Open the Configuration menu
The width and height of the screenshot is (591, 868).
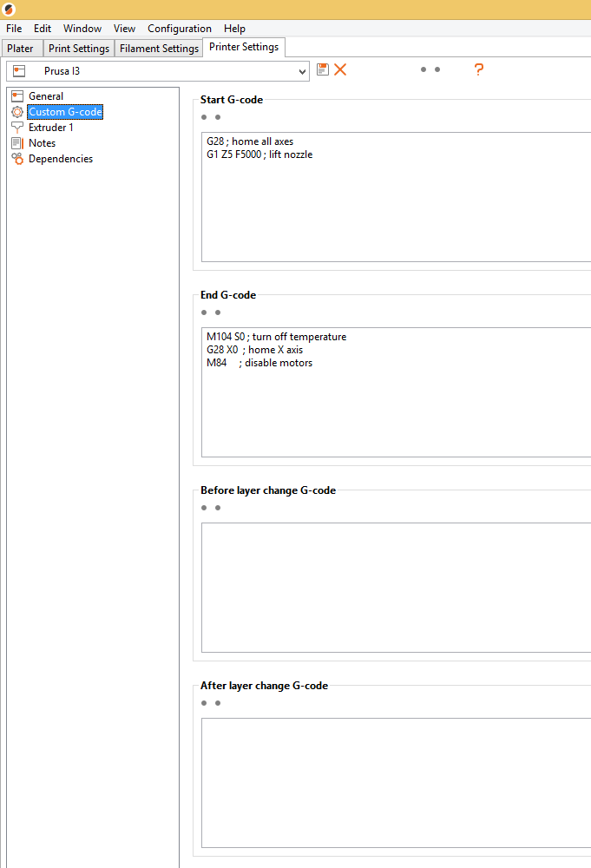point(180,29)
